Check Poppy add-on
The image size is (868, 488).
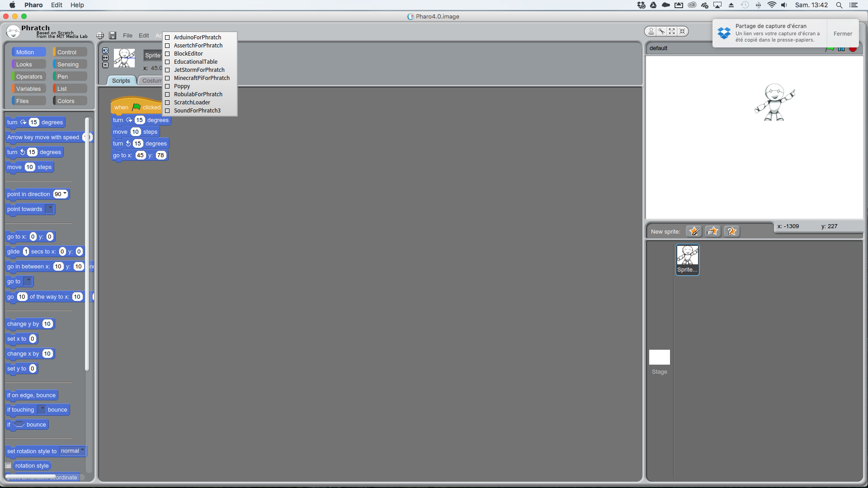[167, 86]
